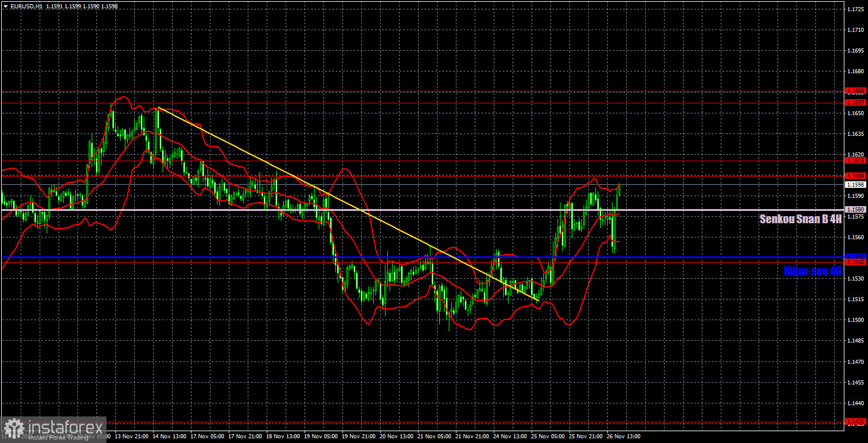This screenshot has width=868, height=443.
Task: Click the 1.1710 value on price axis
Action: point(856,30)
